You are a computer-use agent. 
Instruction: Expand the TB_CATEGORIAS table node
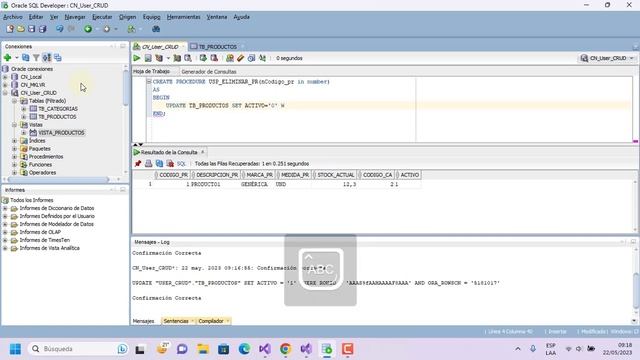[24, 109]
